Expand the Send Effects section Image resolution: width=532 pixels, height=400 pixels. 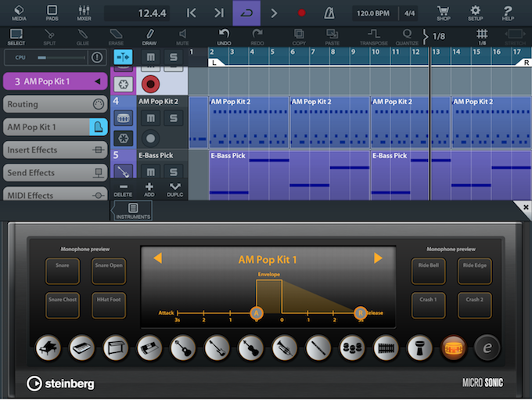click(x=56, y=172)
